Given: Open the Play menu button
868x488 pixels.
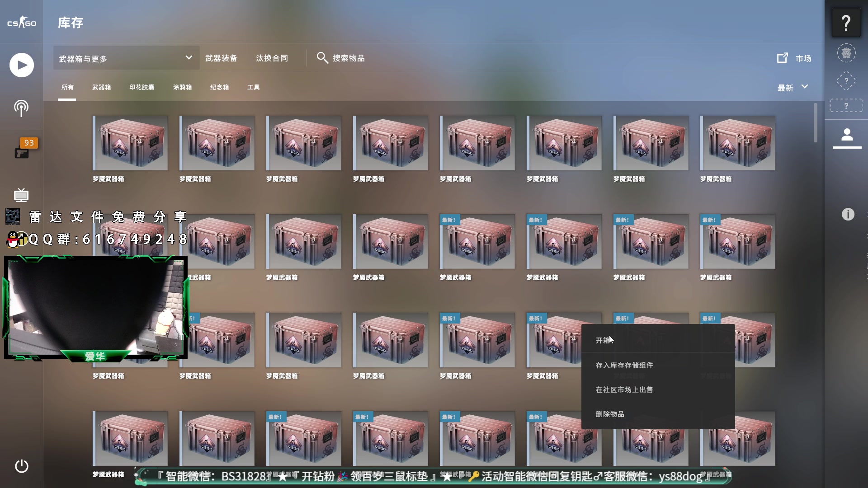Looking at the screenshot, I should point(22,65).
